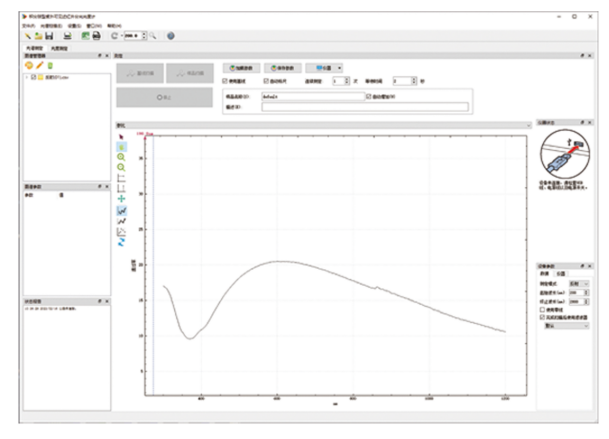Select the first green zoom magnifier tool
The height and width of the screenshot is (439, 609).
click(x=121, y=158)
